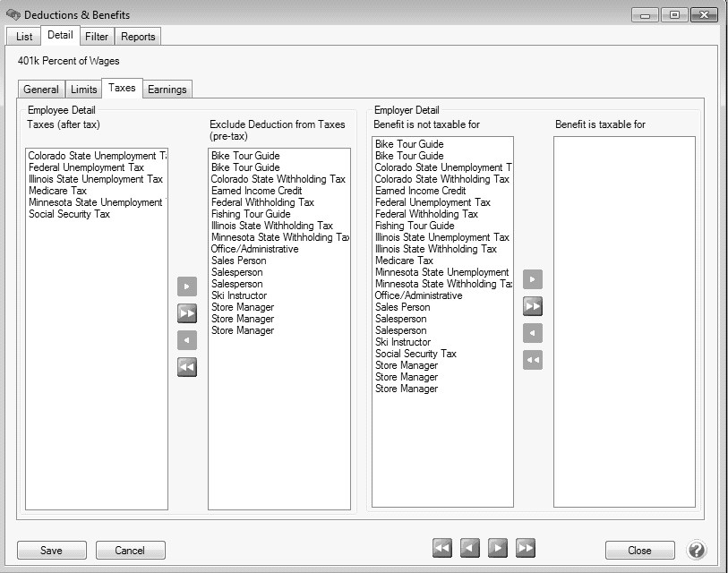Switch to the Limits tab
728x573 pixels.
point(83,90)
